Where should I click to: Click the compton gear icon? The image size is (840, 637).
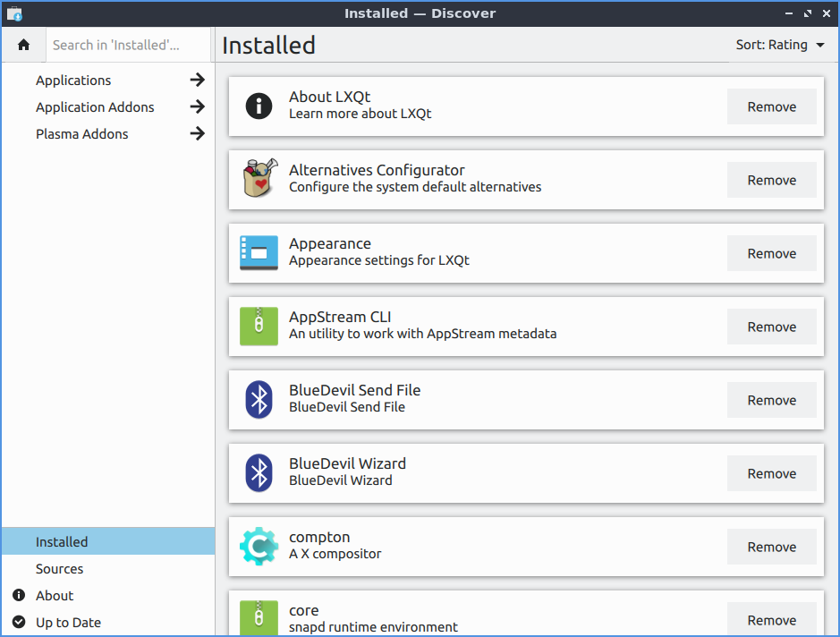(x=259, y=547)
